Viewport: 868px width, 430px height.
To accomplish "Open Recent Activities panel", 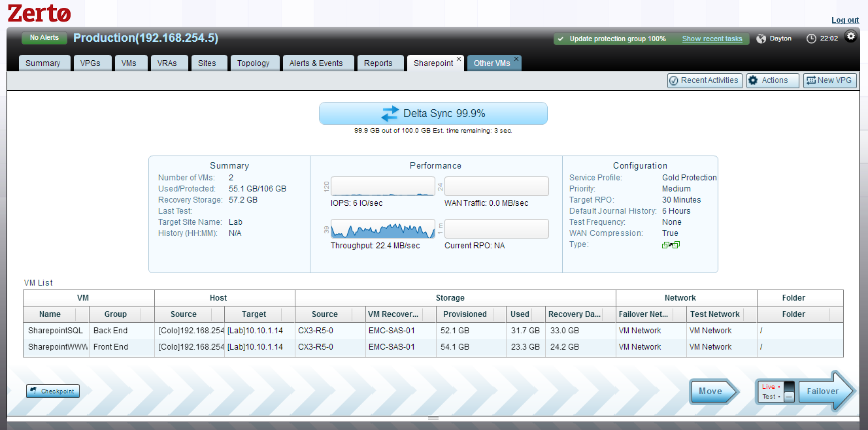I will (705, 80).
